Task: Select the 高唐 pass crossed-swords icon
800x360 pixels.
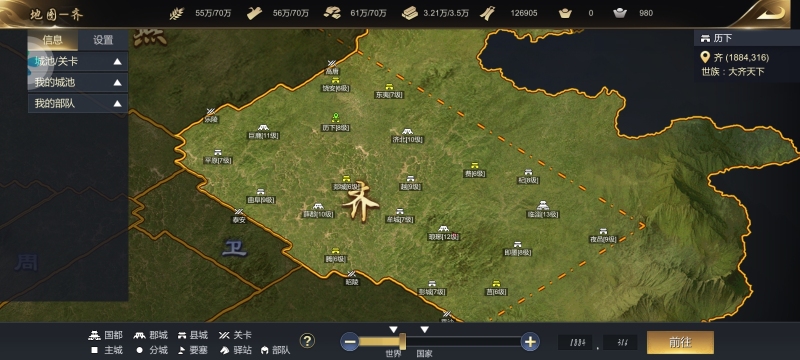Action: [x=332, y=64]
